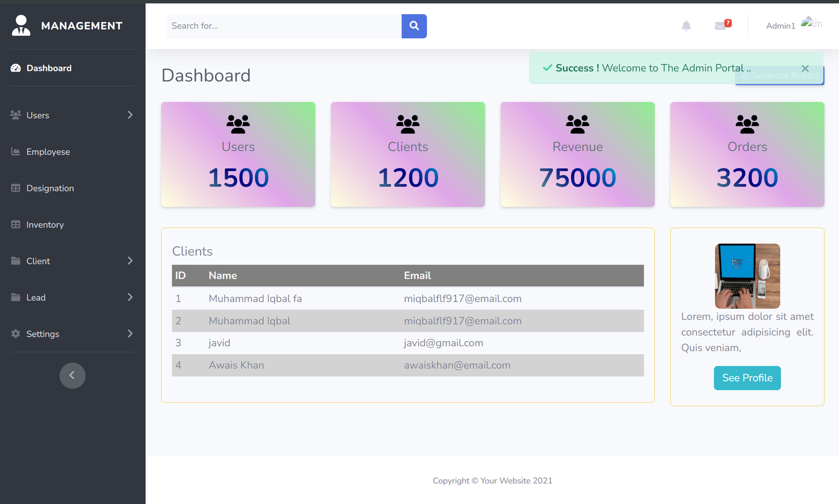
Task: Click the Employee chart icon
Action: click(x=15, y=151)
